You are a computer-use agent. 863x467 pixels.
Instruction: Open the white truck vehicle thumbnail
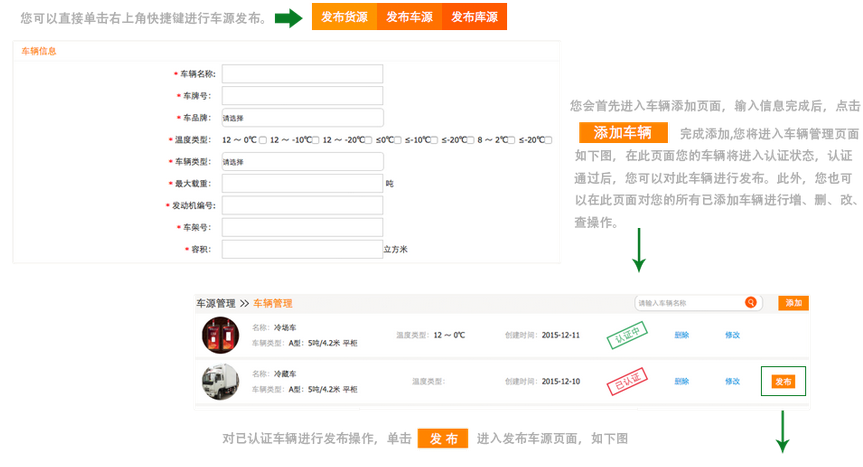[220, 381]
